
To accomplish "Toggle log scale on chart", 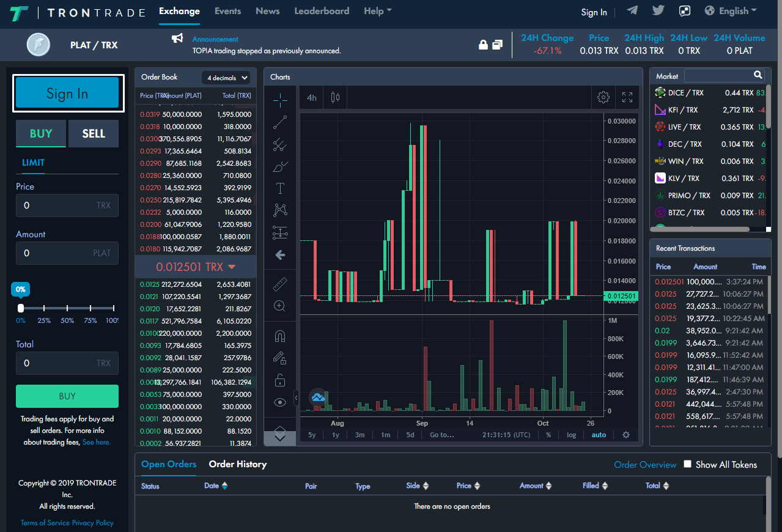I will point(571,435).
